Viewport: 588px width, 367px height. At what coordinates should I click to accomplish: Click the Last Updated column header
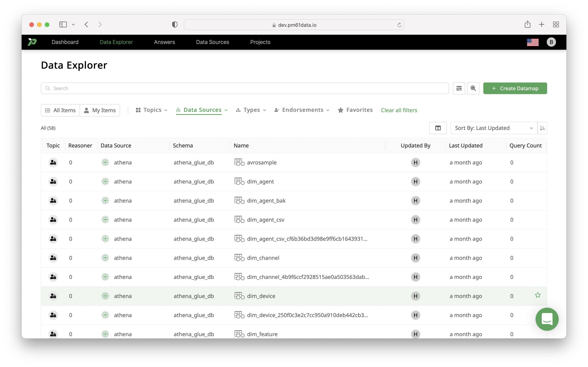coord(465,145)
